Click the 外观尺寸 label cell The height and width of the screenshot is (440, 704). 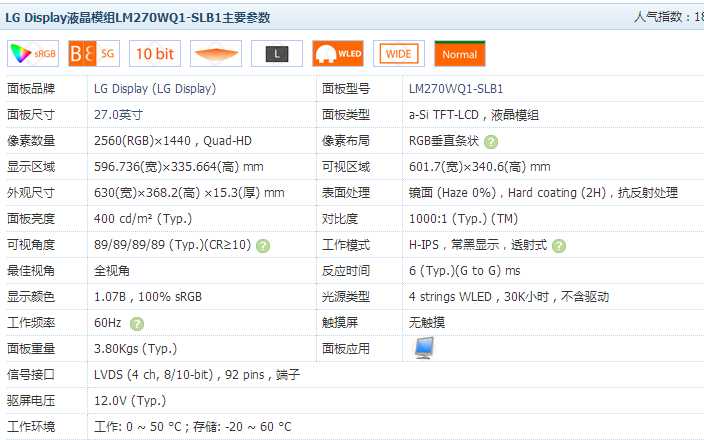click(x=31, y=193)
